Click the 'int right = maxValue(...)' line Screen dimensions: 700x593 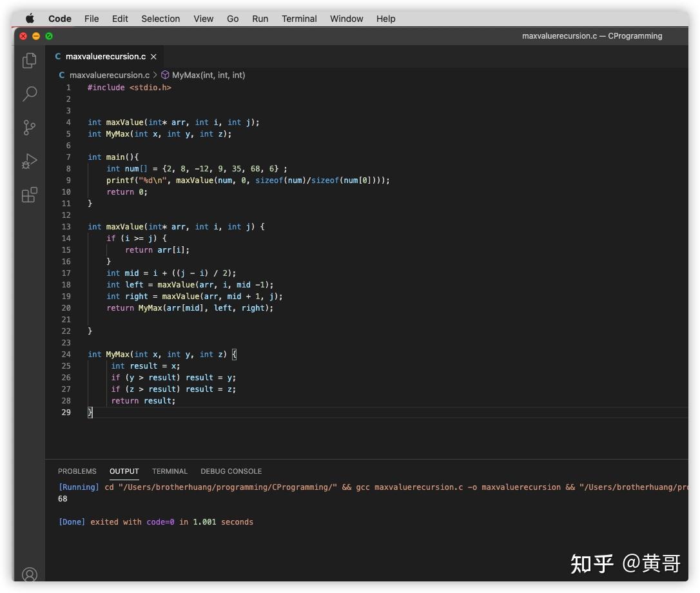pos(194,296)
